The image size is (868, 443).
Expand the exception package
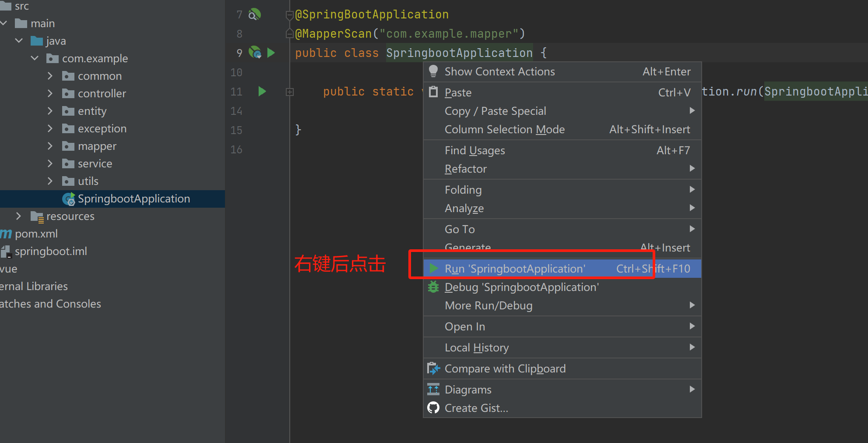pyautogui.click(x=50, y=128)
